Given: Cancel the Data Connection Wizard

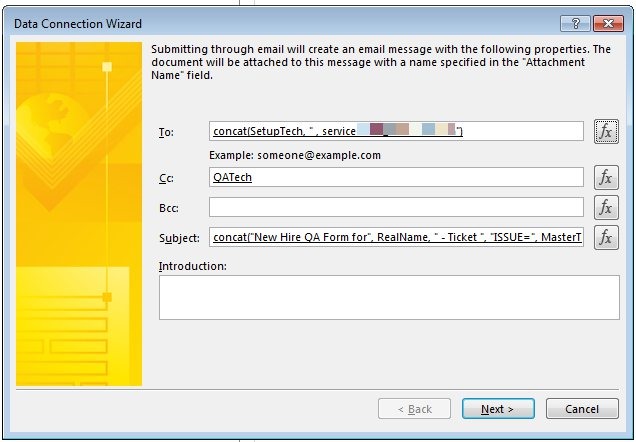Looking at the screenshot, I should (x=582, y=409).
